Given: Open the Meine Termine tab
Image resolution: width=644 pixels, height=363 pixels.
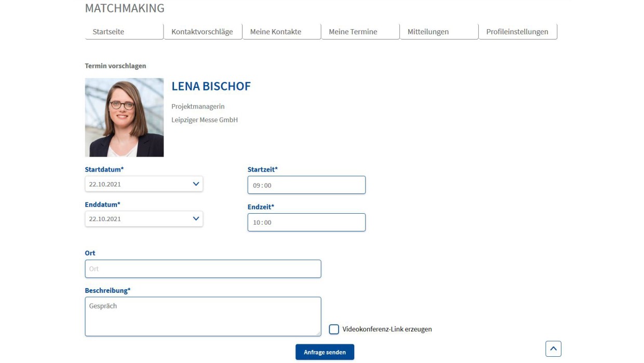Looking at the screenshot, I should point(360,32).
